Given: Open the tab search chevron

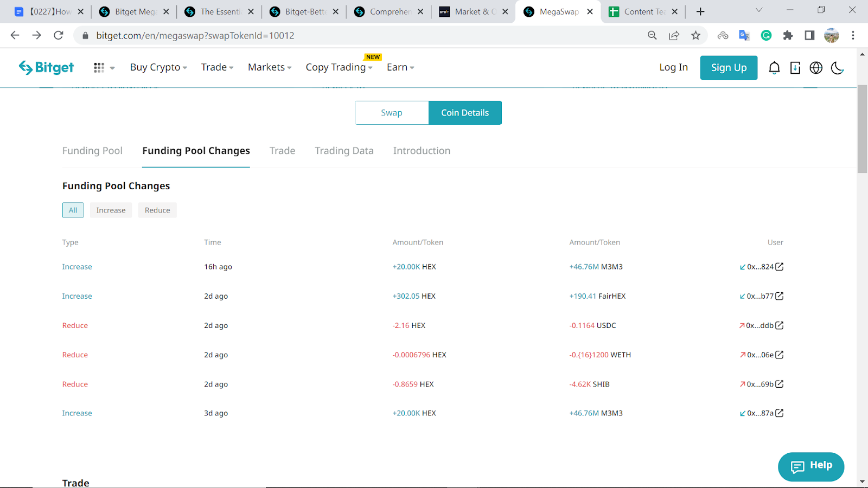Looking at the screenshot, I should click(759, 10).
